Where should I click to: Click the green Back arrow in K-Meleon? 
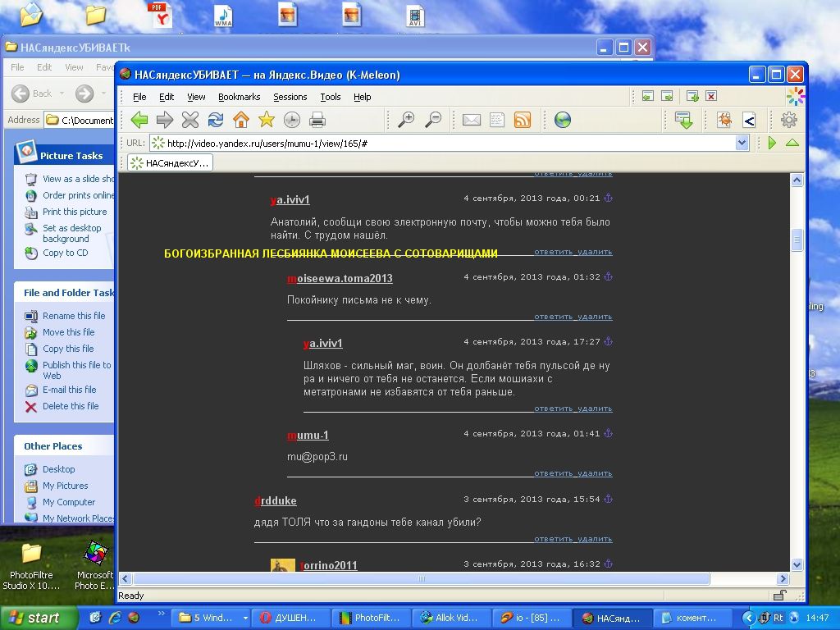tap(139, 120)
